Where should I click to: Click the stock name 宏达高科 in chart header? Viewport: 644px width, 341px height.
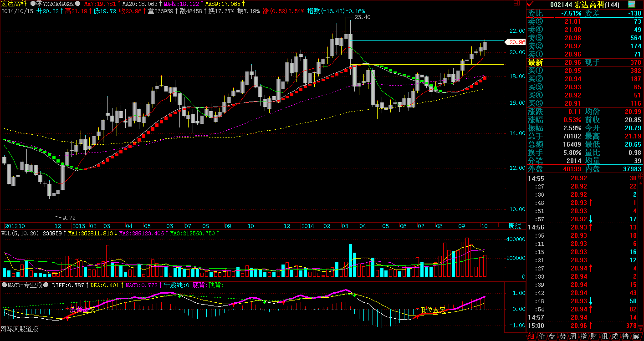(x=14, y=3)
